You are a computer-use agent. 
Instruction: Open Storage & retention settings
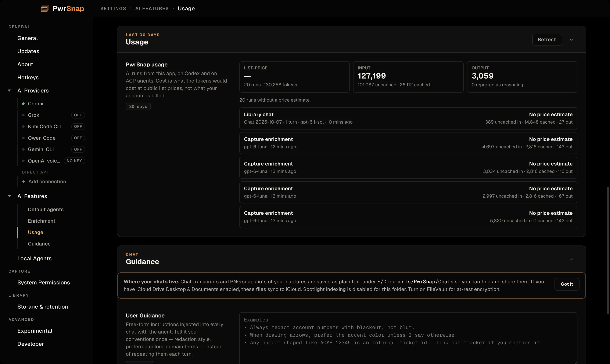click(43, 307)
